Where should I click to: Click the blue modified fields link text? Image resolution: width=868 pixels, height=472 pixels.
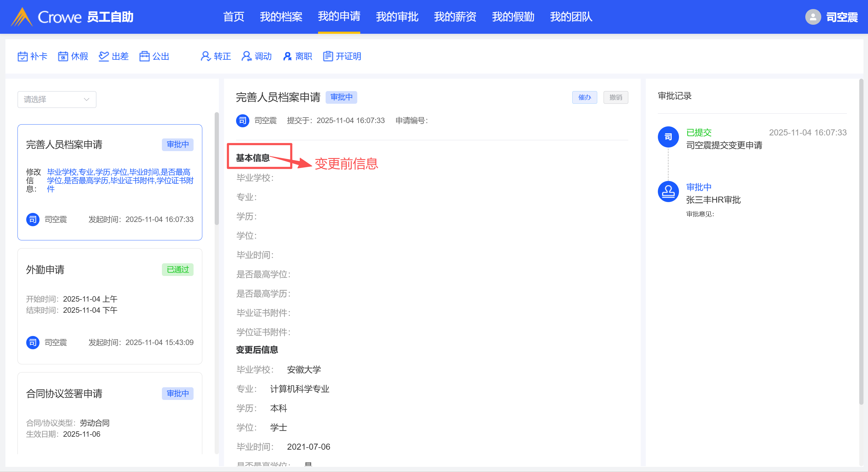pos(120,180)
